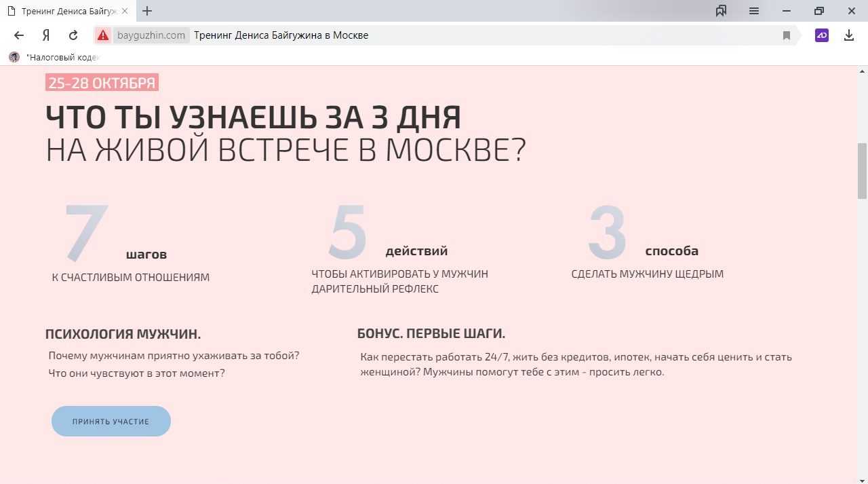Click the 25-28 ОКТЯБРЯ date badge
Viewport: 868px width, 484px height.
102,83
